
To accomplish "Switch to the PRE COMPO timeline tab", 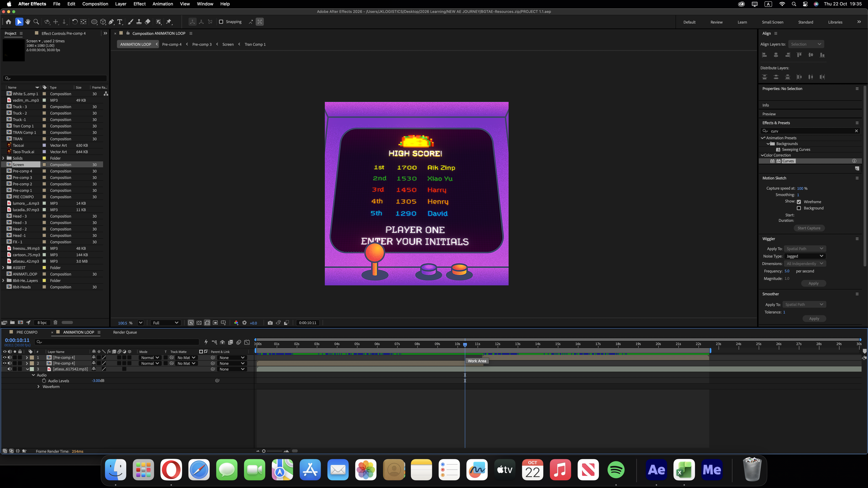I will coord(27,332).
